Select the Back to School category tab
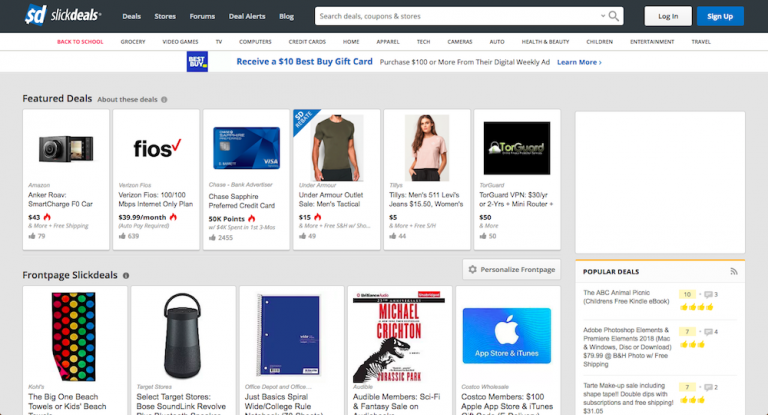The width and height of the screenshot is (768, 415). [x=78, y=42]
